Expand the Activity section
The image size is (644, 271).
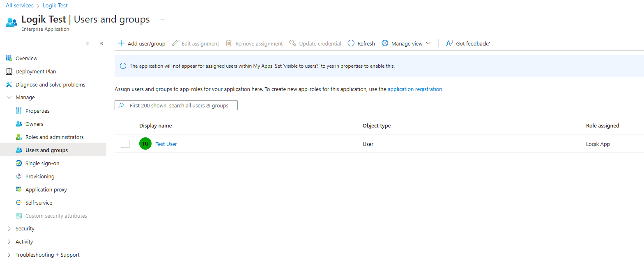click(x=9, y=242)
